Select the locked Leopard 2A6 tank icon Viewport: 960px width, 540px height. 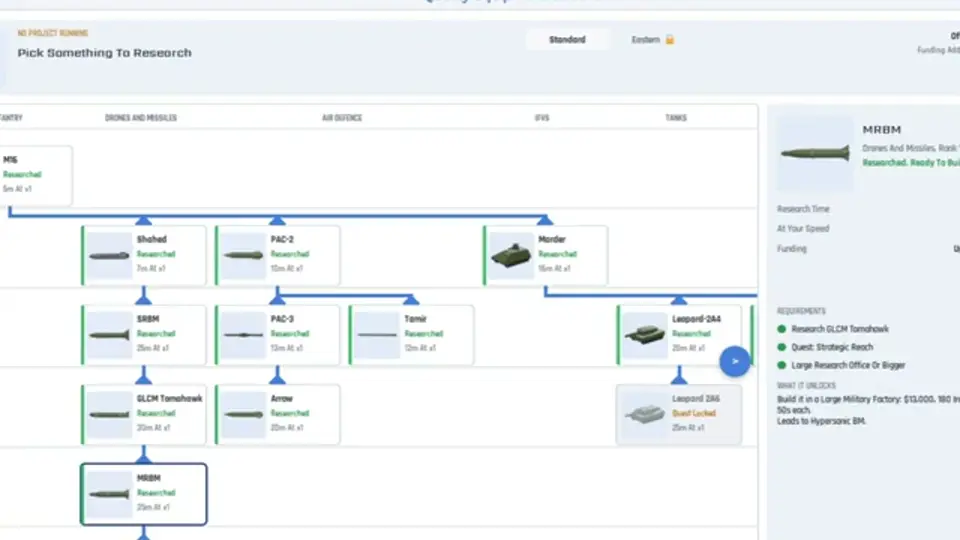coord(645,415)
